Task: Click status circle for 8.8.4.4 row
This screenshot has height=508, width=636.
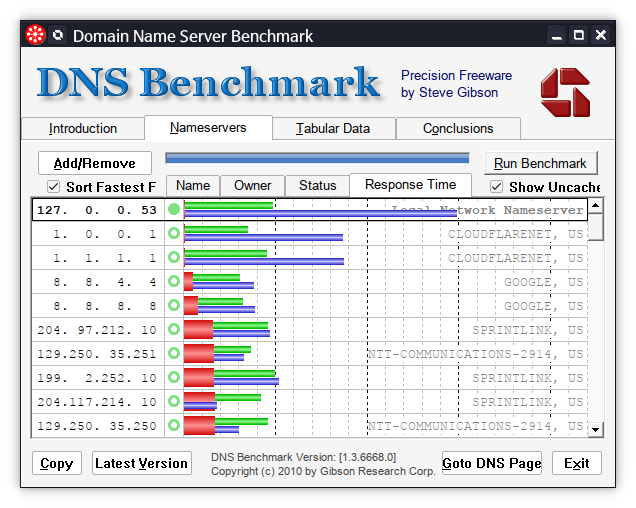Action: click(x=174, y=281)
